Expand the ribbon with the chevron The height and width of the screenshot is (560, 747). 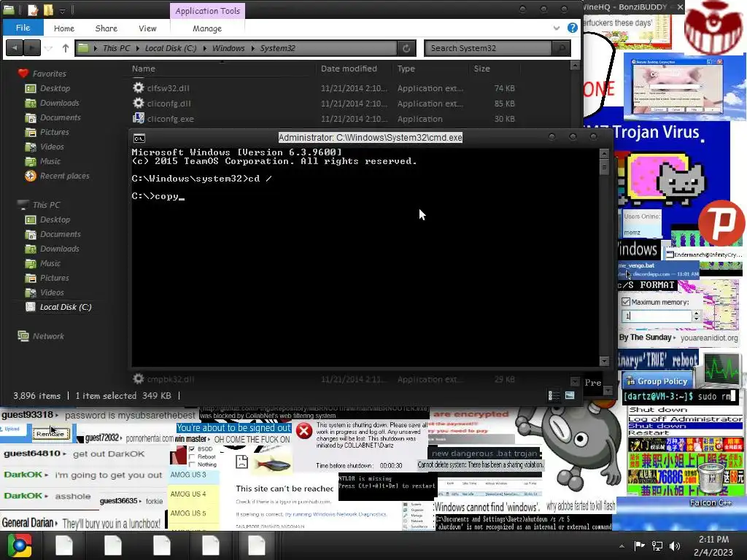point(557,28)
